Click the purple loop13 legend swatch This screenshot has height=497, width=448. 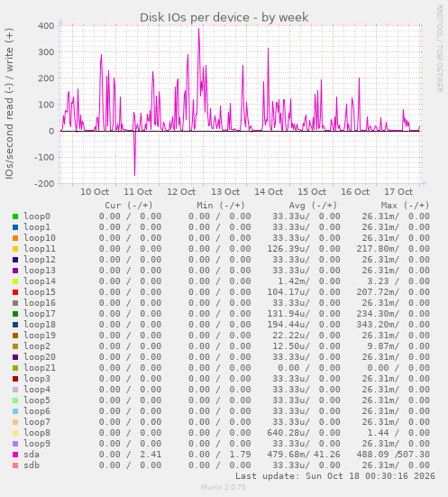15,271
